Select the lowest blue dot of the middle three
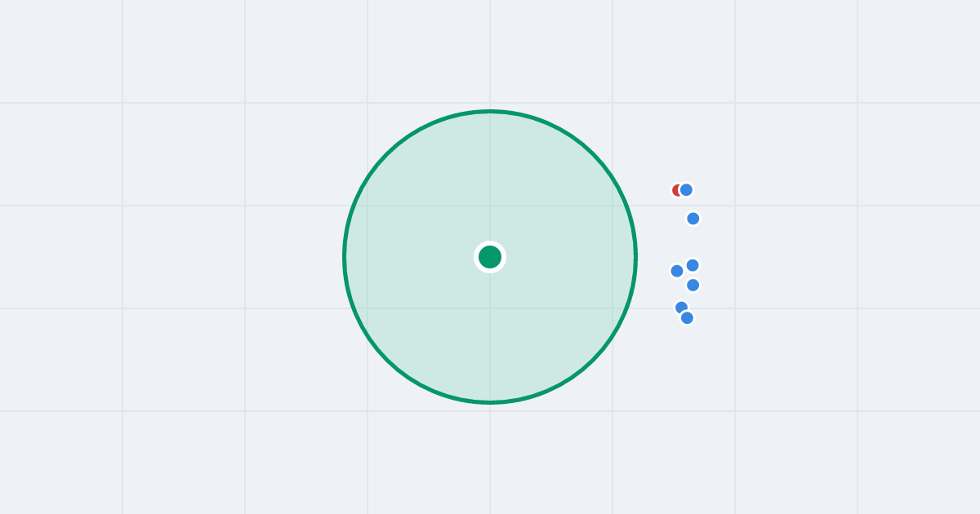Image resolution: width=980 pixels, height=514 pixels. (x=693, y=285)
